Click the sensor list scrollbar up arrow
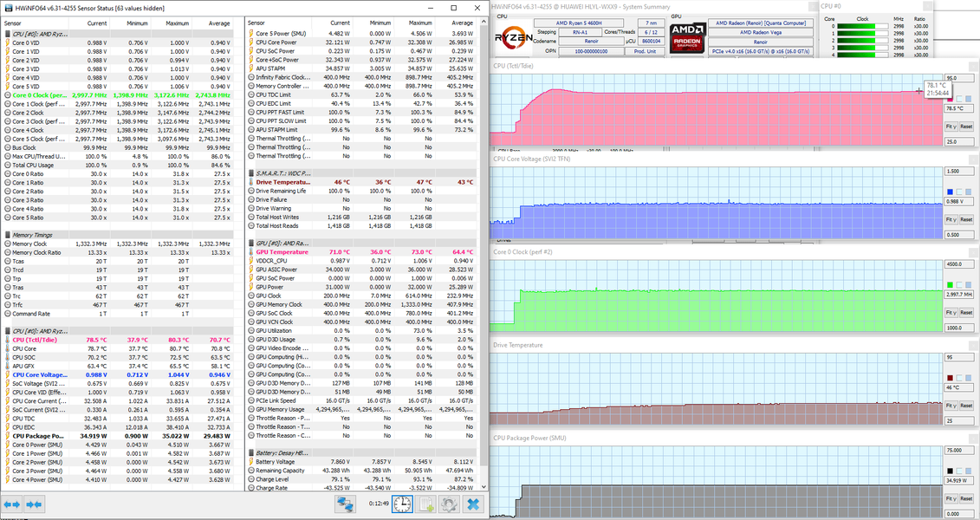Image resolution: width=980 pixels, height=520 pixels. (x=484, y=23)
